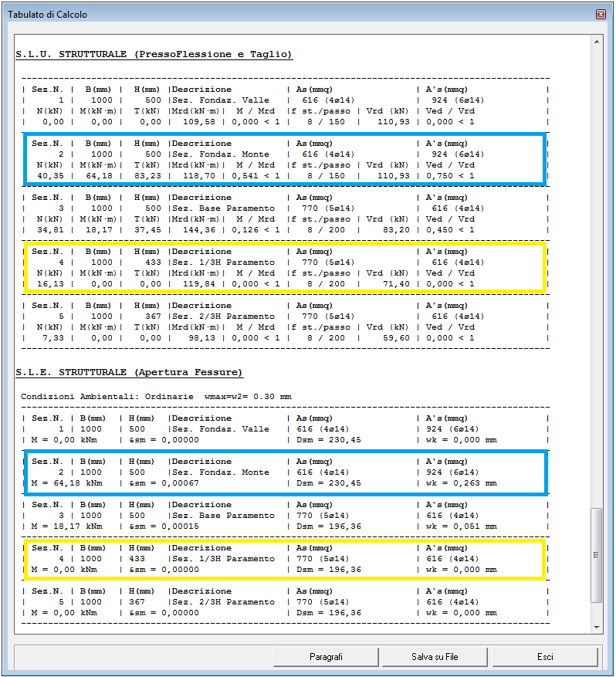616x677 pixels.
Task: Select 'Sez. Fondaz. Monte' in S.L.U. table
Action: [221, 154]
